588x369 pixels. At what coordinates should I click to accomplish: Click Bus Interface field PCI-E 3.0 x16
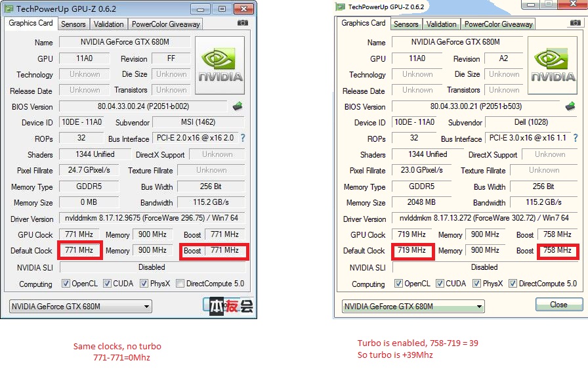tap(528, 138)
